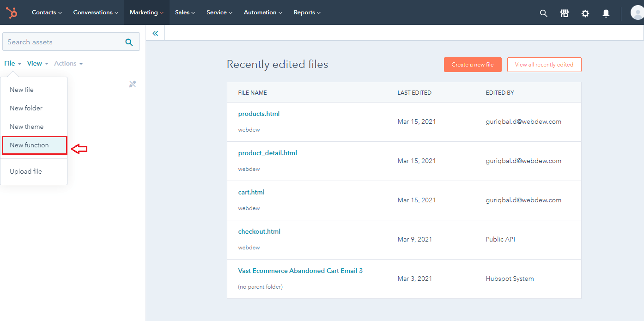Select New theme from the menu
Image resolution: width=644 pixels, height=321 pixels.
point(26,126)
